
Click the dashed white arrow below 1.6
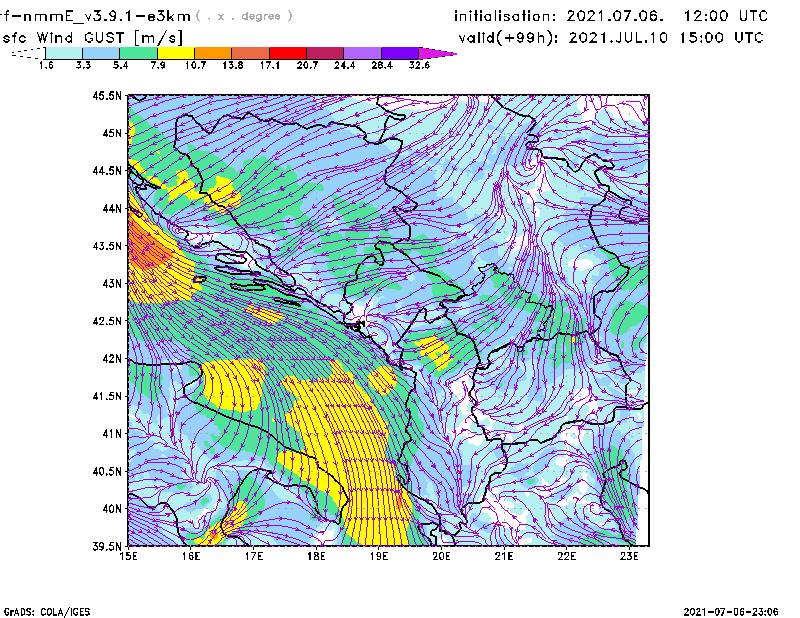[x=28, y=53]
